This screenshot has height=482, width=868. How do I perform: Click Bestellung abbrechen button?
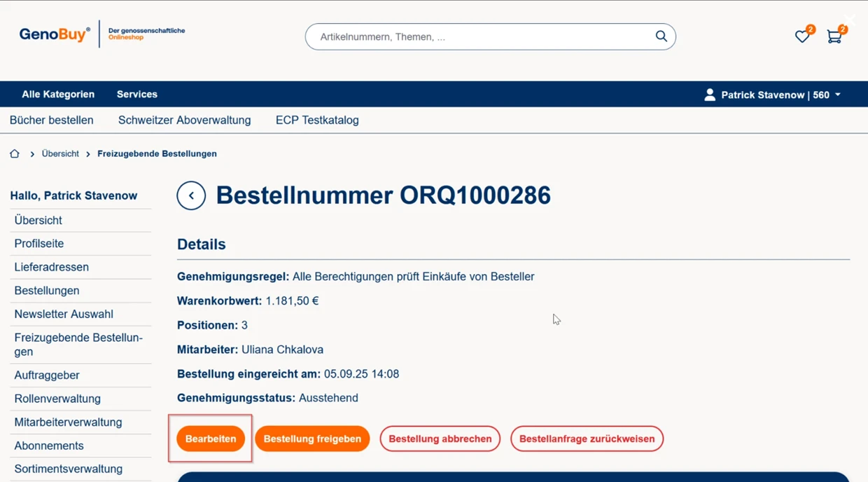tap(440, 439)
